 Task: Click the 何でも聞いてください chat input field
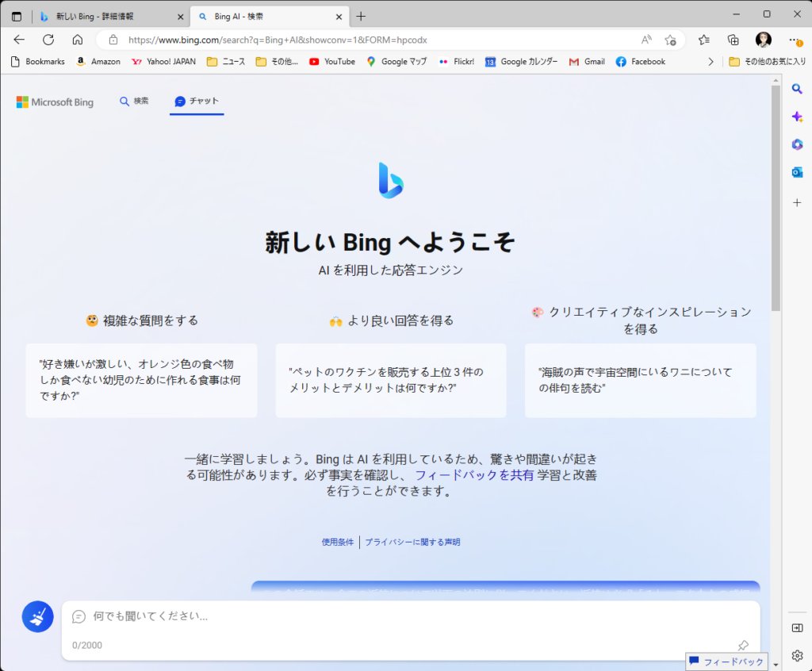click(x=396, y=615)
